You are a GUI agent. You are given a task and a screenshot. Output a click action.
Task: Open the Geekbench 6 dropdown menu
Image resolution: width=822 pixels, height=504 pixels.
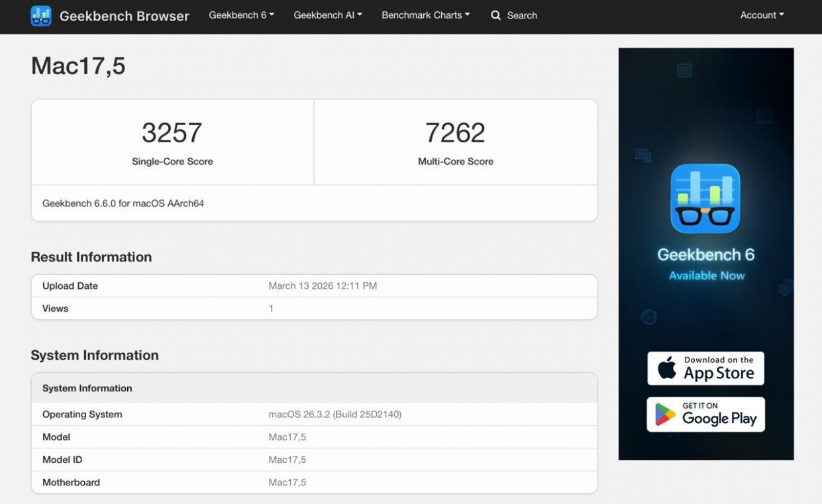[241, 15]
